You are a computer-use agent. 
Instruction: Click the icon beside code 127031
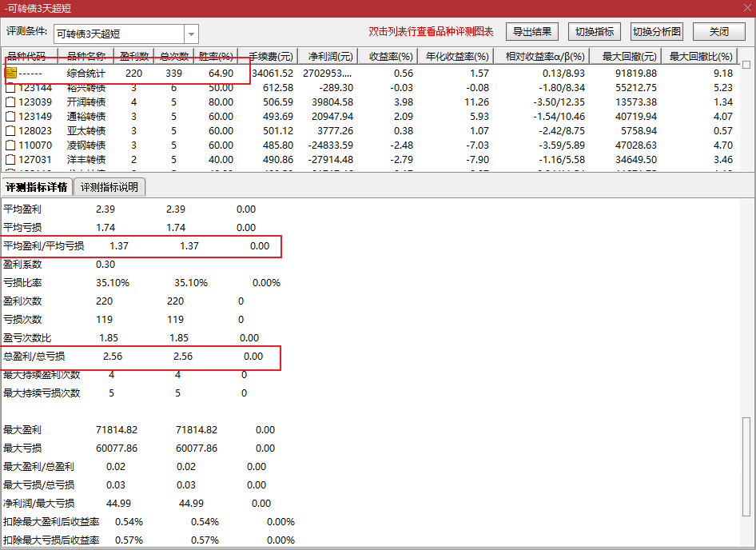pyautogui.click(x=10, y=160)
